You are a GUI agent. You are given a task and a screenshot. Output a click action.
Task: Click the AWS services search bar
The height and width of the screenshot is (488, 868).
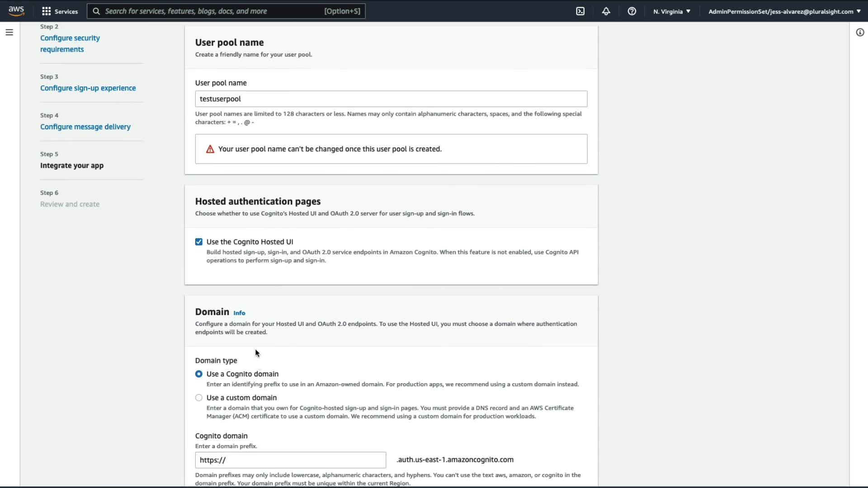(212, 11)
